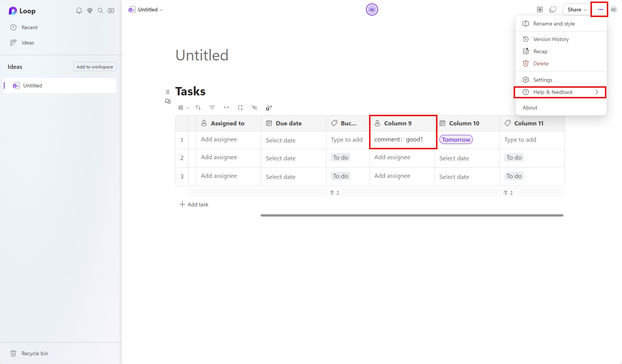Open Settings from the menu
Viewport: 622px width, 364px height.
[x=561, y=80]
